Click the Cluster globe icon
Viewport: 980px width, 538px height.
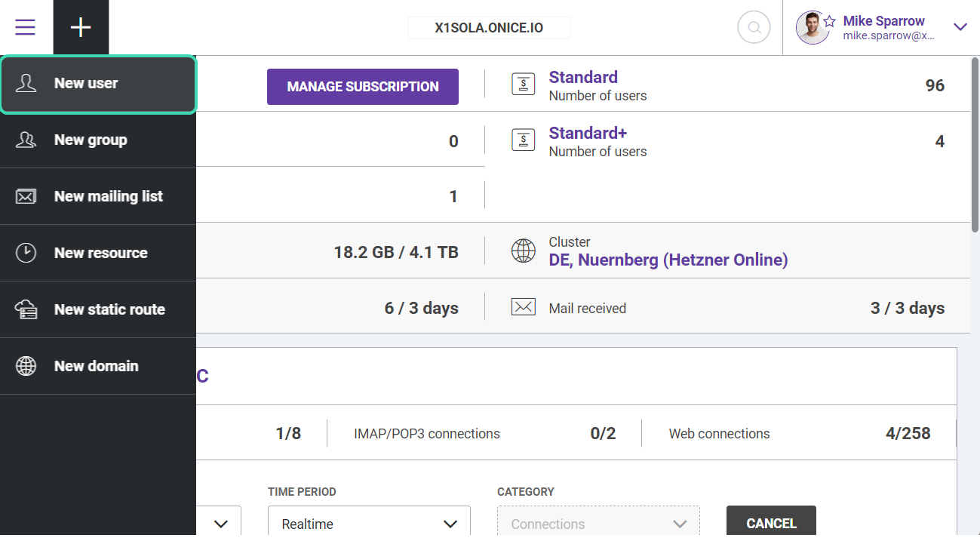point(523,251)
